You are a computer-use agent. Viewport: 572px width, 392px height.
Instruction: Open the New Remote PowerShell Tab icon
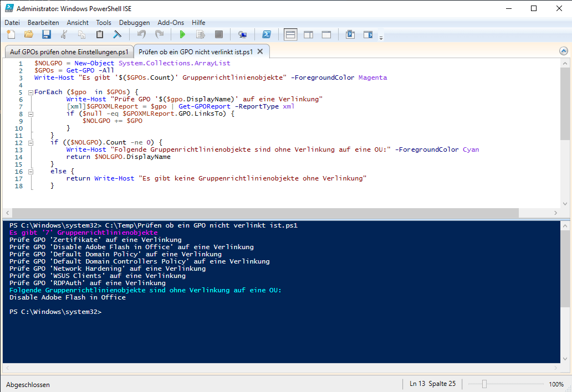(242, 34)
